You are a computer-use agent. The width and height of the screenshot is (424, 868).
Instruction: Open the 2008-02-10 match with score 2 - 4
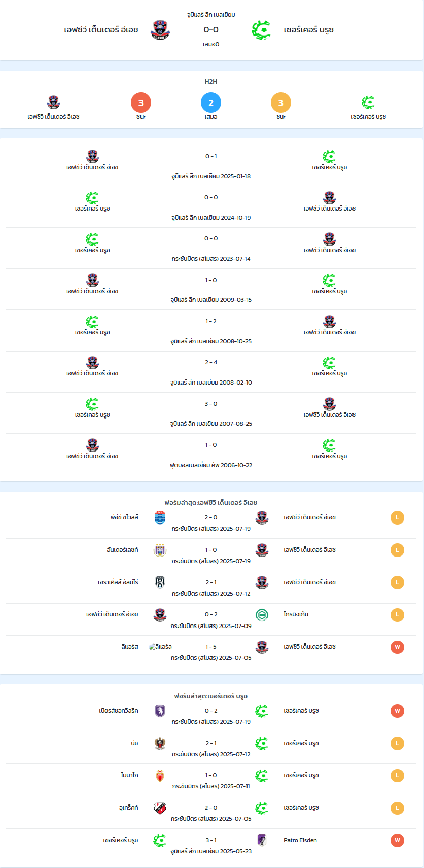click(x=211, y=372)
